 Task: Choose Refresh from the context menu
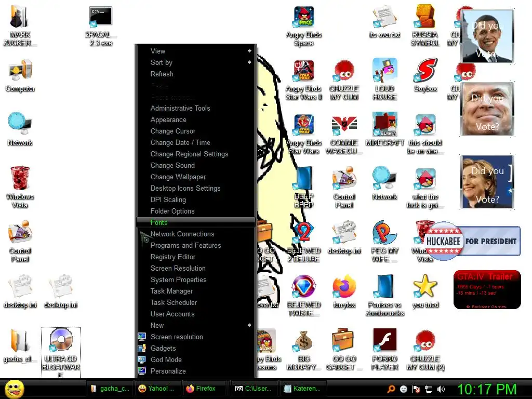click(x=196, y=74)
